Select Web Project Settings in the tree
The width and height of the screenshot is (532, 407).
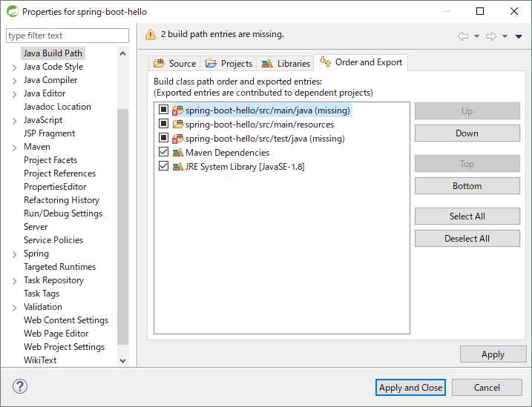[x=65, y=347]
